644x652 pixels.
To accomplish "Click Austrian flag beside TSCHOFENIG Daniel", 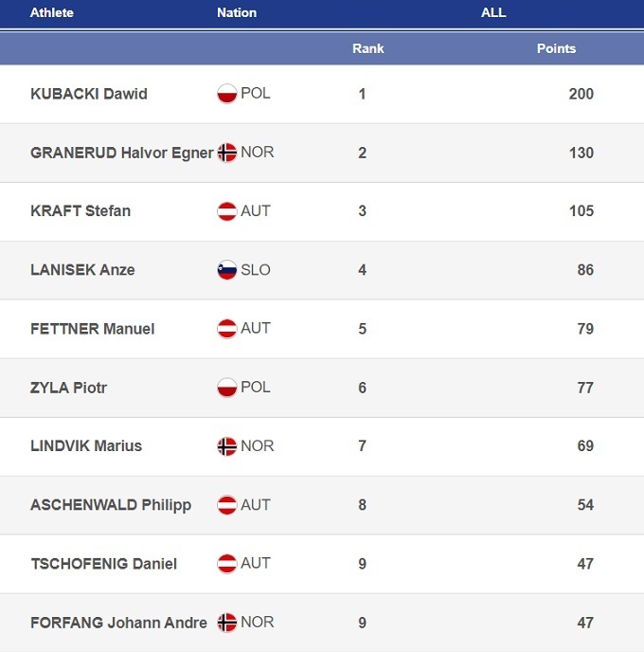I will (226, 564).
